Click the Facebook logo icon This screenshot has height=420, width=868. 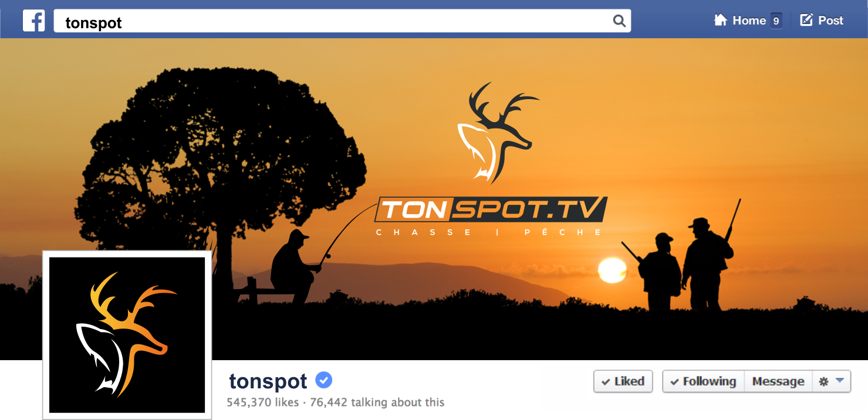tap(34, 21)
